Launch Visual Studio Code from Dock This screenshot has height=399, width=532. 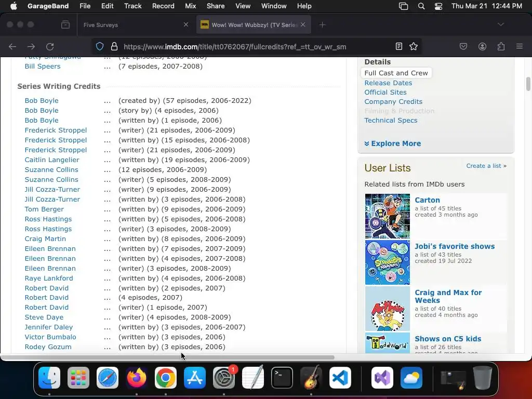[340, 378]
